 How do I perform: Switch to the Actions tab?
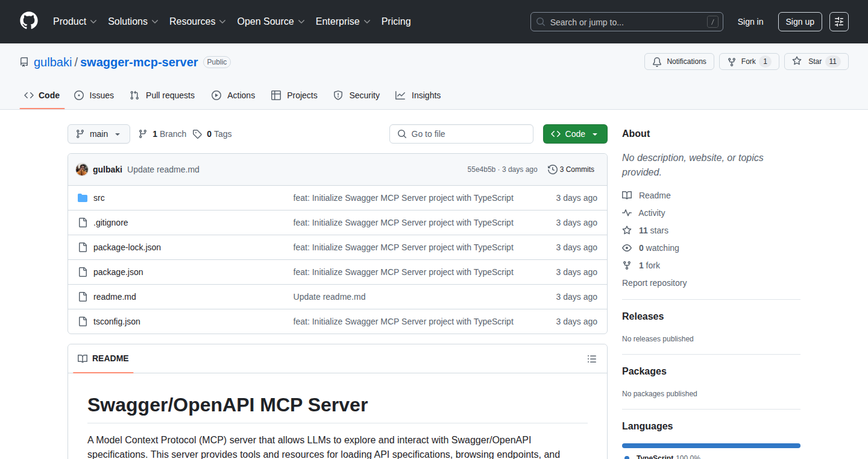(x=233, y=95)
